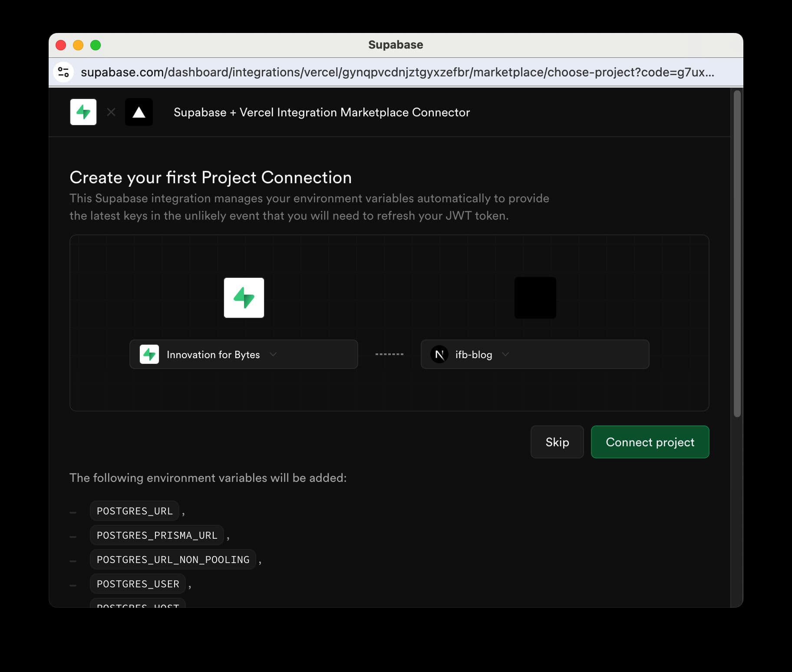The width and height of the screenshot is (792, 672).
Task: Click the Connect project button
Action: point(650,442)
